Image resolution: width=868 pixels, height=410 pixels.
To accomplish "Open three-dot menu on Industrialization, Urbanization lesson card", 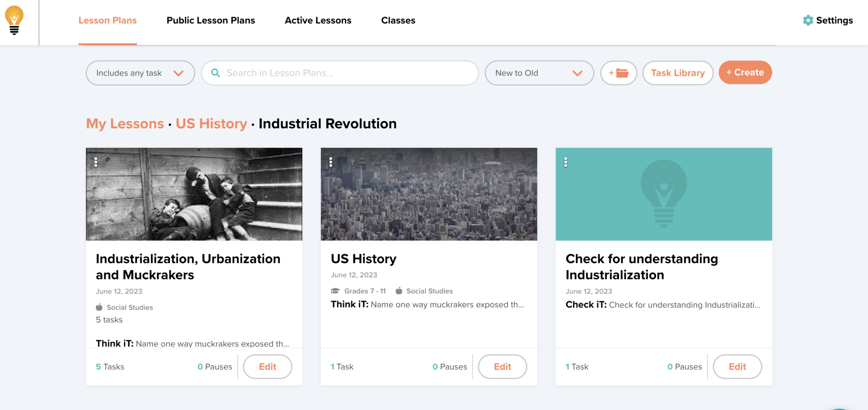I will [x=96, y=162].
